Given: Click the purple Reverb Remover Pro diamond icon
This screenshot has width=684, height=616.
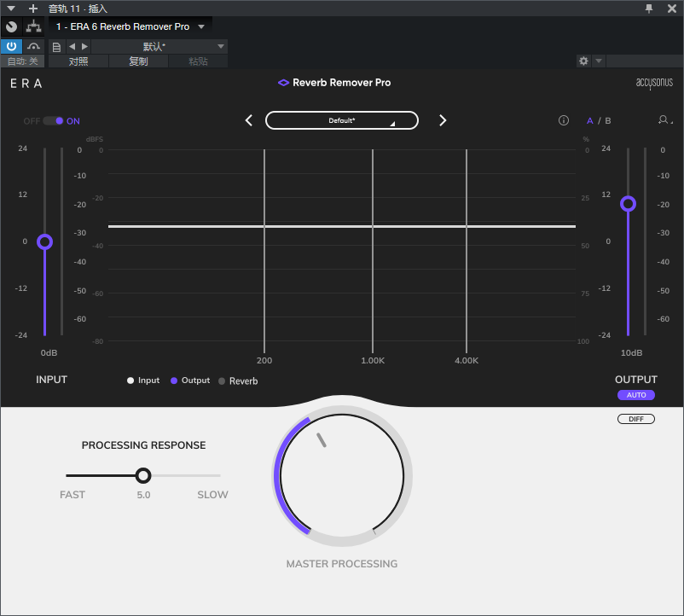Looking at the screenshot, I should pos(283,83).
